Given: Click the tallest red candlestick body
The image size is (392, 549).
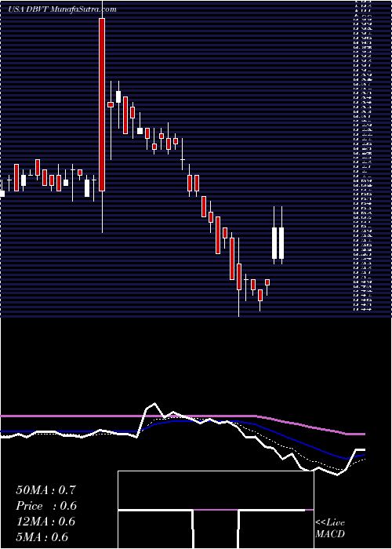Looking at the screenshot, I should click(102, 104).
